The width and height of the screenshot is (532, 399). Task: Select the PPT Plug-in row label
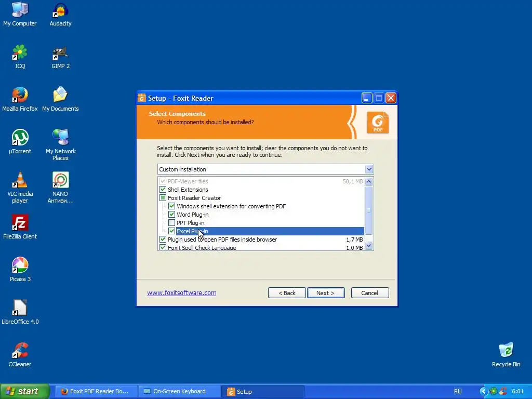coord(190,222)
